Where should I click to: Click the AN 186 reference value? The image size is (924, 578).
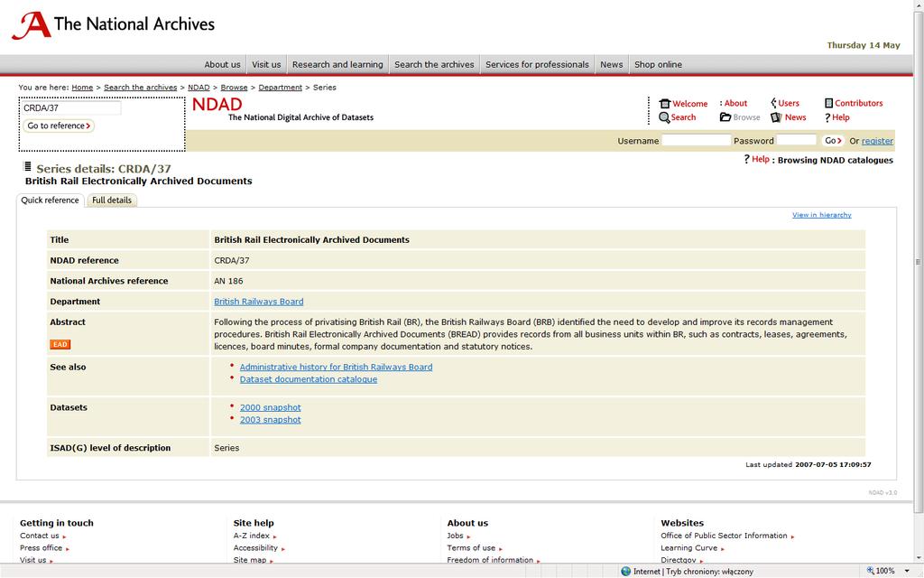click(x=228, y=281)
